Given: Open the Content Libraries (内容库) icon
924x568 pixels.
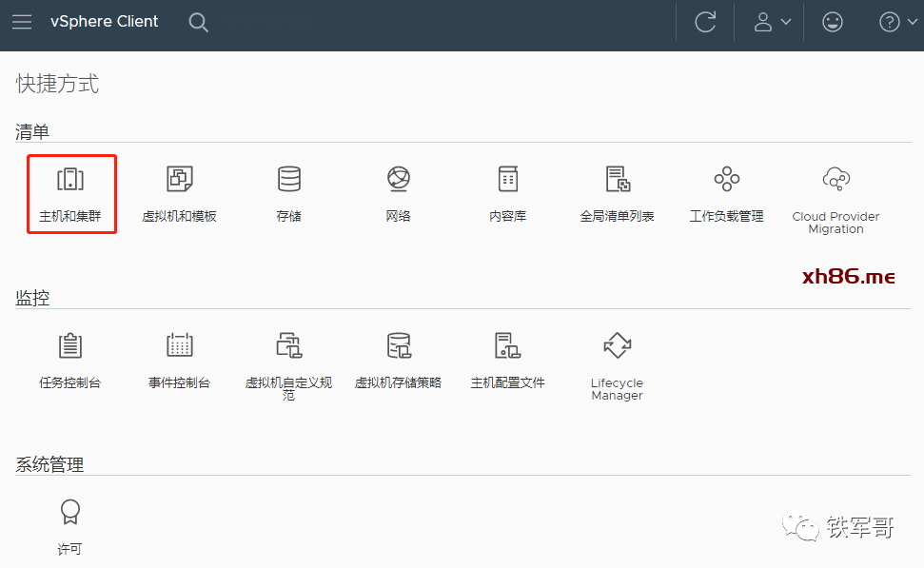Looking at the screenshot, I should [x=507, y=180].
